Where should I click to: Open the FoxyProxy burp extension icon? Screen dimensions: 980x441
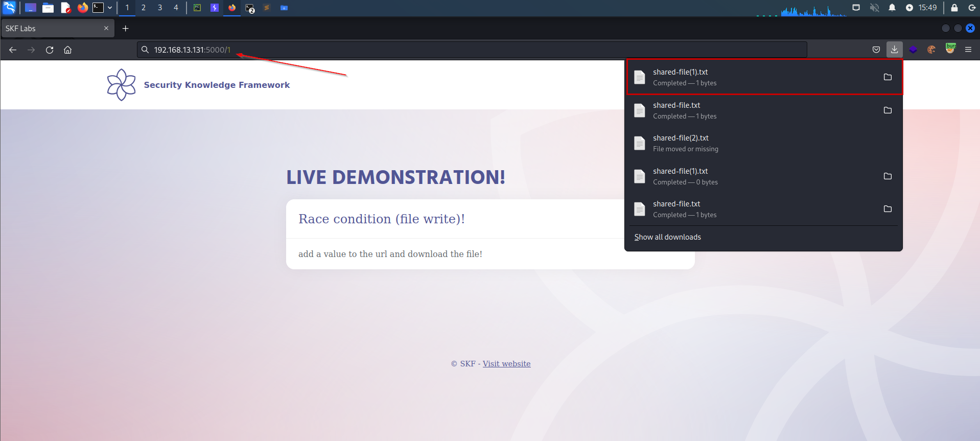pos(950,49)
